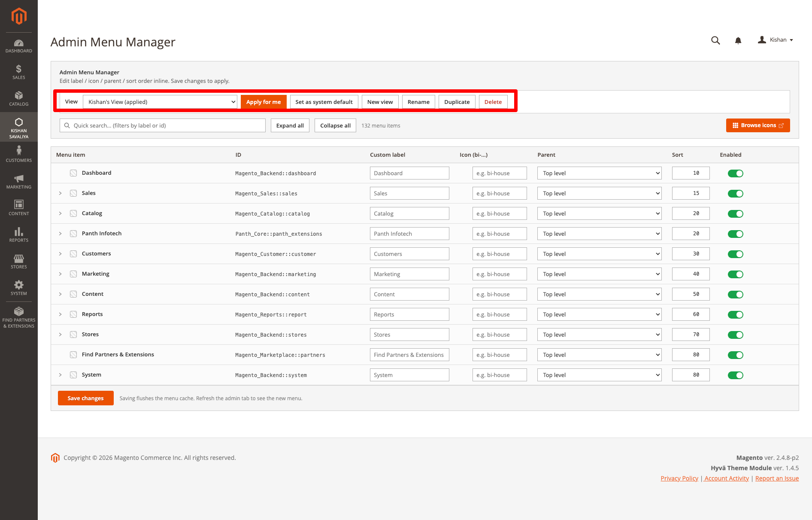Expand the Customers menu item row
Viewport: 812px width, 520px height.
[x=60, y=254]
